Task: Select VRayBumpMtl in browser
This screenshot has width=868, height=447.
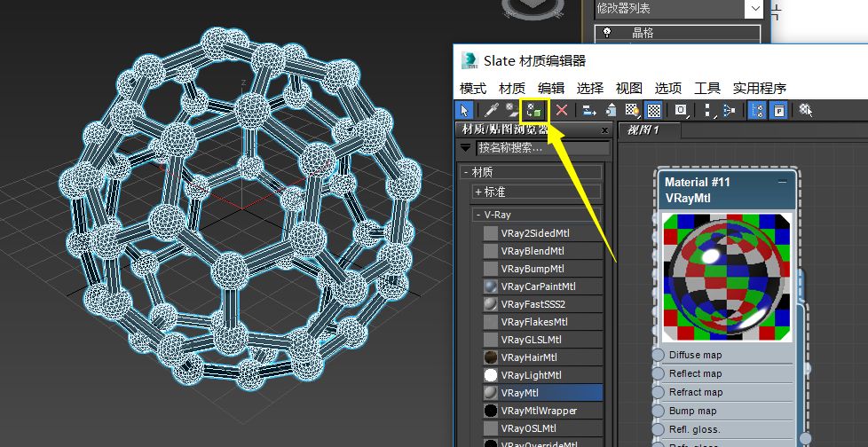Action: point(542,269)
